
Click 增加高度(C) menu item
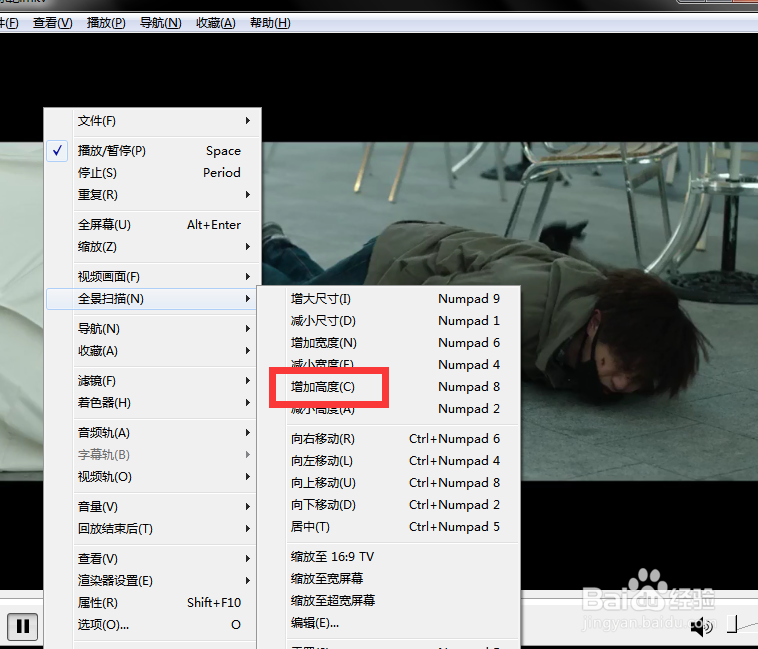pos(389,387)
